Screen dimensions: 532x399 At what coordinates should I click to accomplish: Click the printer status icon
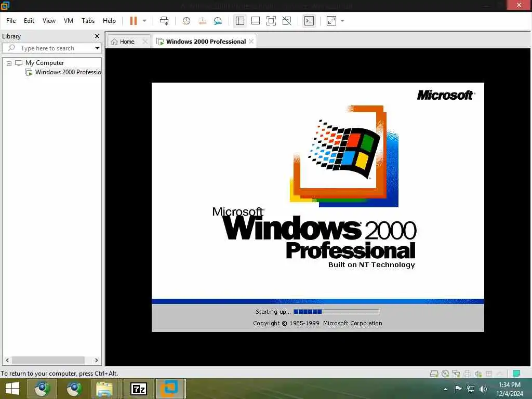pos(467,374)
